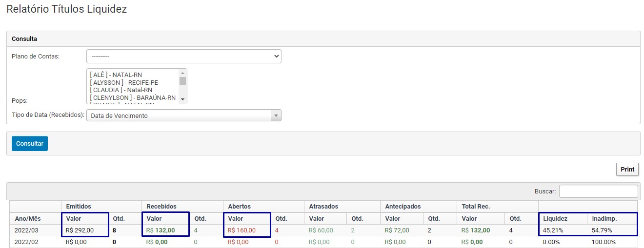
Task: Click Pops list scroll up arrow
Action: [x=183, y=73]
